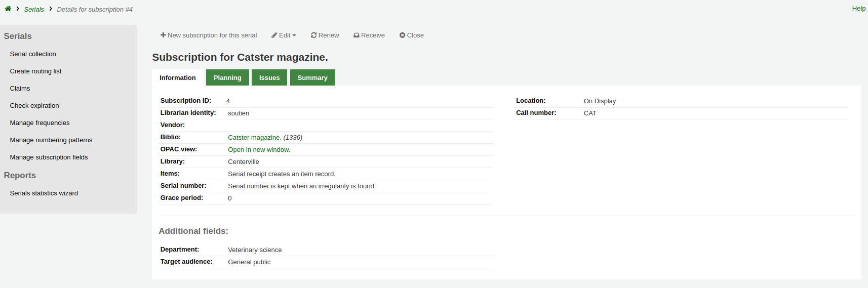Launch the Serials statistics wizard

[x=44, y=193]
